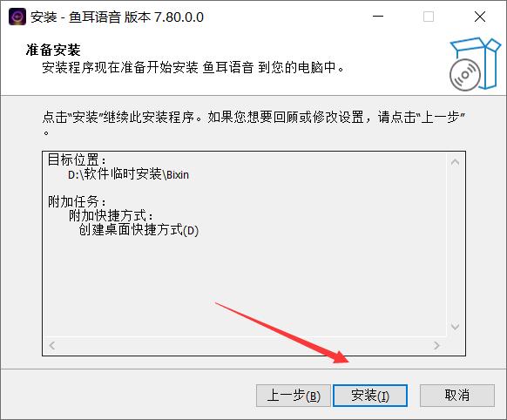
Task: Close the installer window
Action: 480,17
